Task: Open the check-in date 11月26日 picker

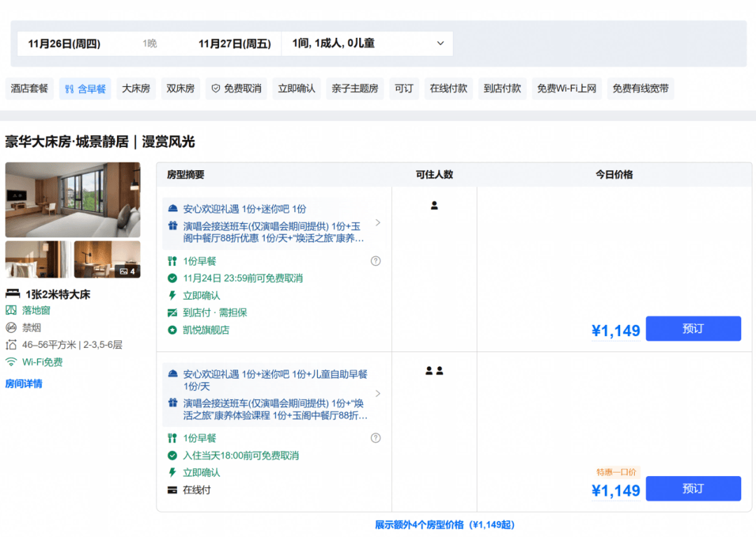Action: pyautogui.click(x=64, y=44)
